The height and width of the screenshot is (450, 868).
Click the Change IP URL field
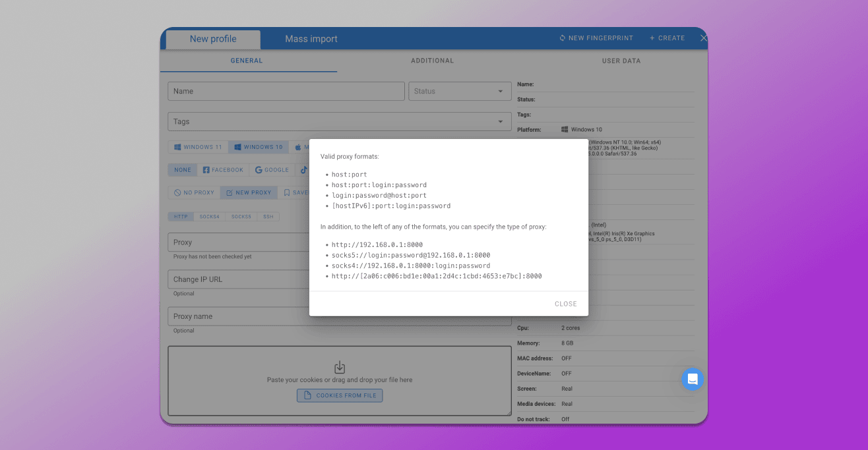[239, 279]
